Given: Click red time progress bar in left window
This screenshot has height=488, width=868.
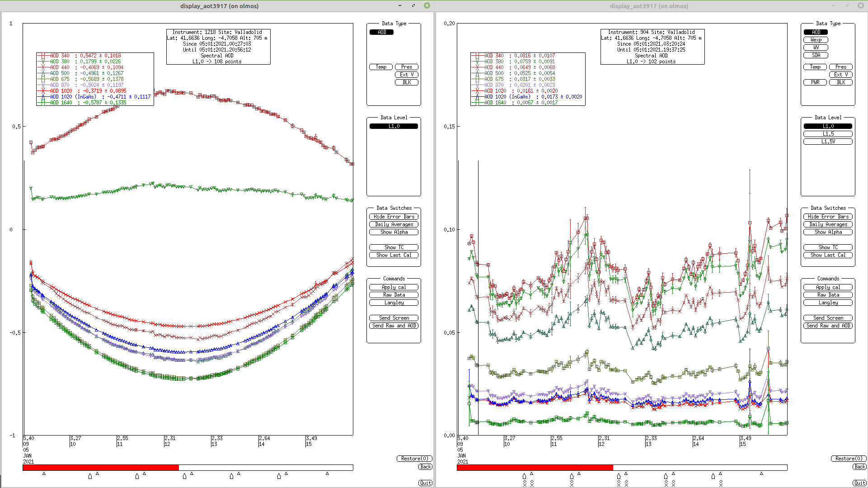Looking at the screenshot, I should click(101, 468).
